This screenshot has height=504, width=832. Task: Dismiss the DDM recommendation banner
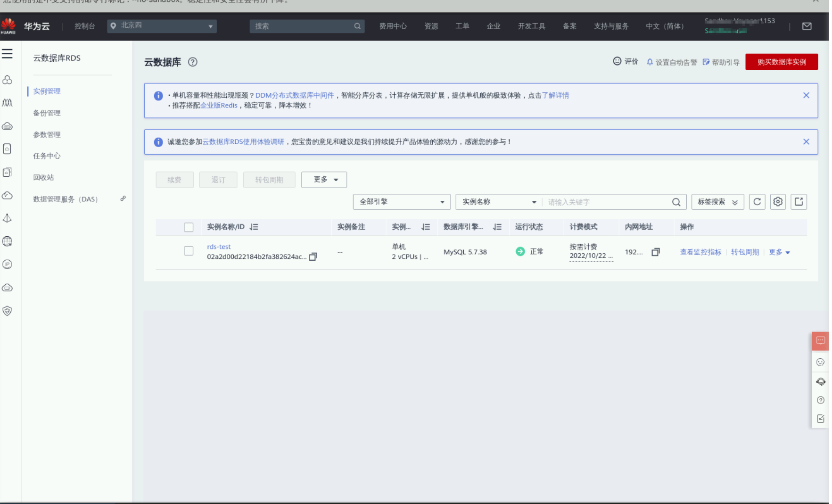point(806,95)
